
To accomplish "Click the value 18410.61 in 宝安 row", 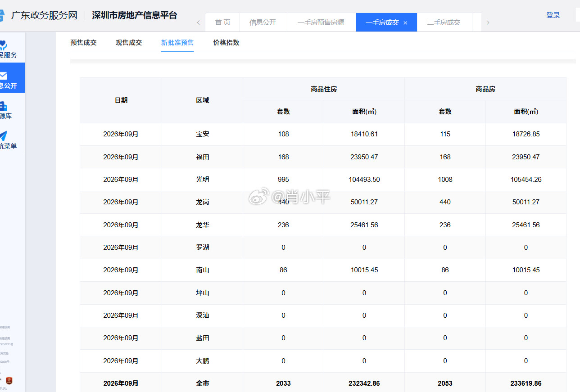I will coord(364,134).
